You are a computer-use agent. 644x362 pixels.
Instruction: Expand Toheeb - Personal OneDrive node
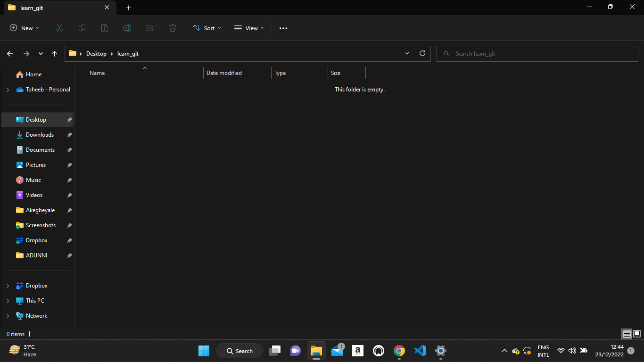coord(8,90)
